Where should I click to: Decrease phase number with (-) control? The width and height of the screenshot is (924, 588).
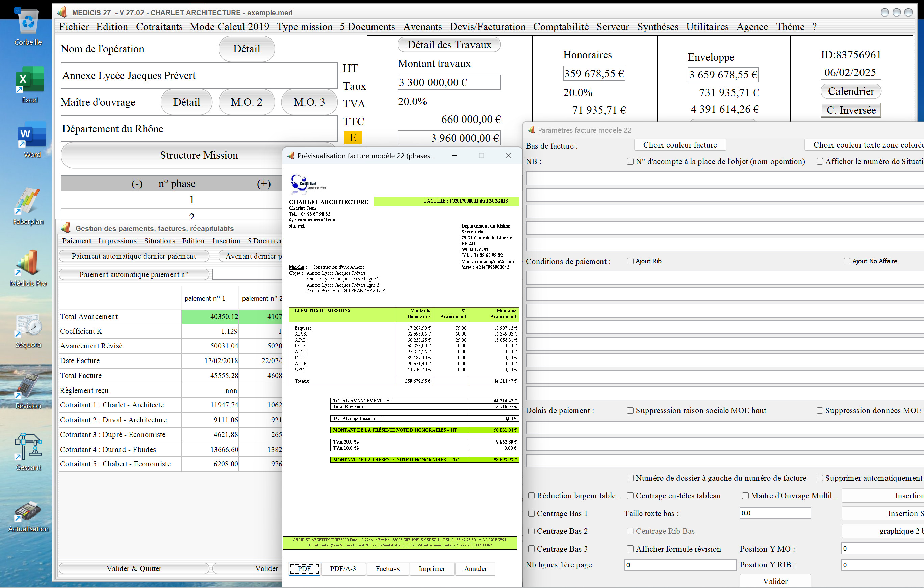coord(137,184)
